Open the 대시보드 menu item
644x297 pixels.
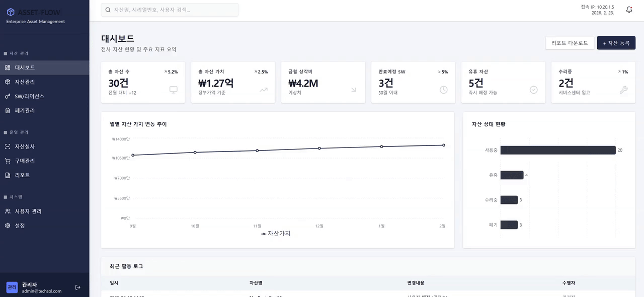[25, 67]
